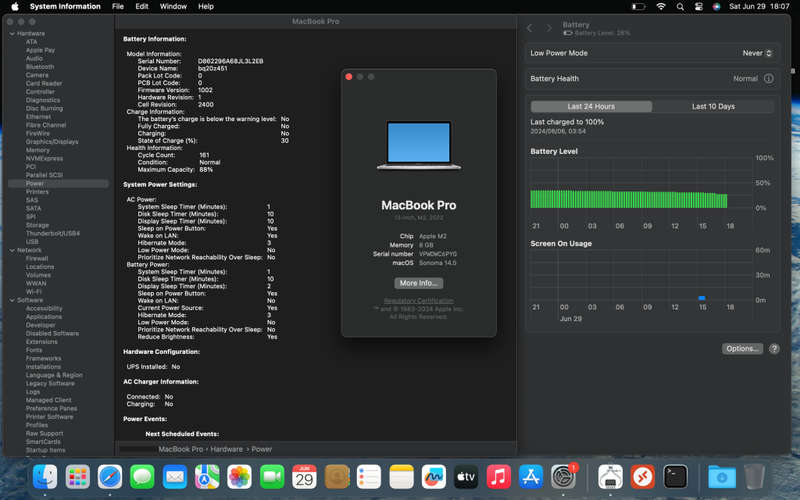This screenshot has width=800, height=500.
Task: Open App Store from the Dock
Action: pyautogui.click(x=531, y=477)
